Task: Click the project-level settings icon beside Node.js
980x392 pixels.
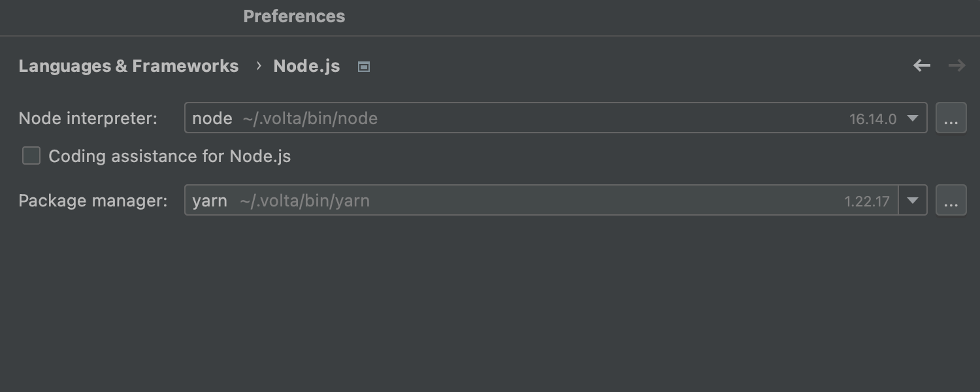Action: coord(364,67)
